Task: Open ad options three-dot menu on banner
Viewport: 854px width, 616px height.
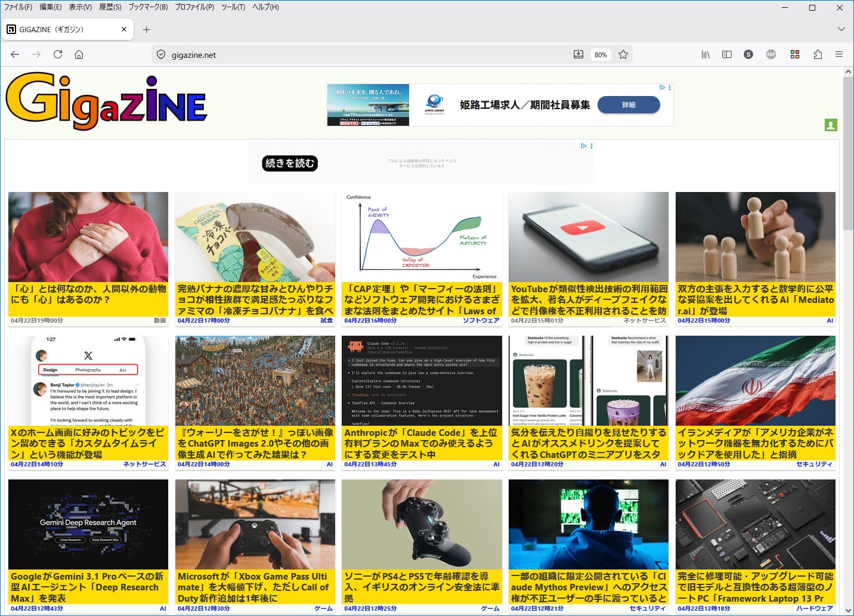Action: coord(670,88)
